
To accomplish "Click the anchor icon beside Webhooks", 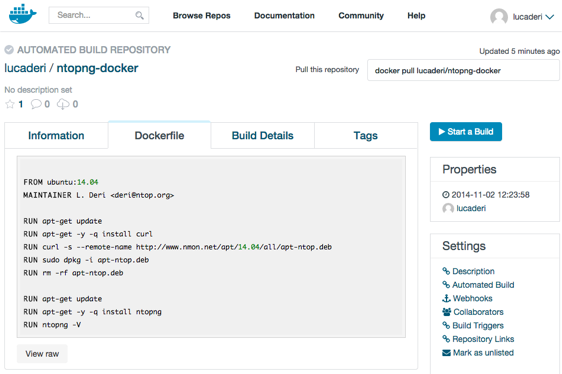I will click(x=446, y=298).
